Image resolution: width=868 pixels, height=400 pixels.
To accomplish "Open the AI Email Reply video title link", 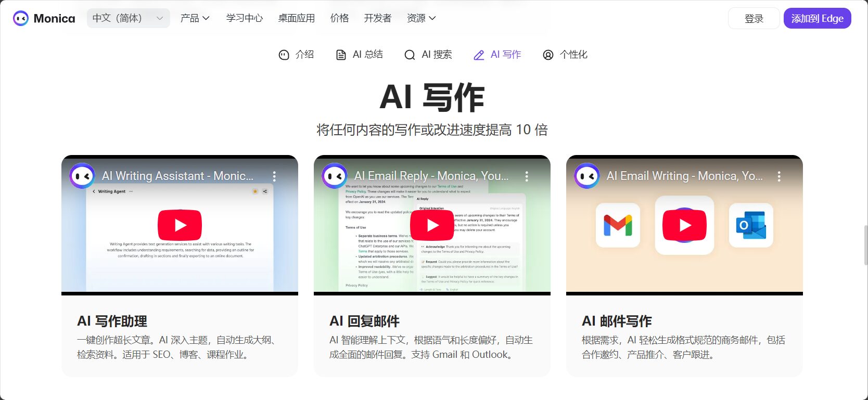I will coord(431,176).
